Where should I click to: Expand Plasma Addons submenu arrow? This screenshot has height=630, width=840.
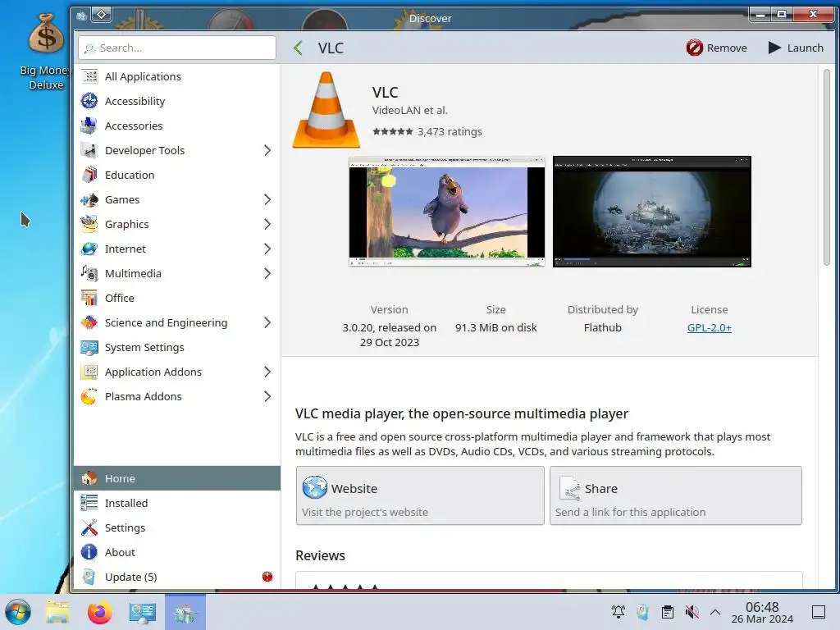point(267,396)
